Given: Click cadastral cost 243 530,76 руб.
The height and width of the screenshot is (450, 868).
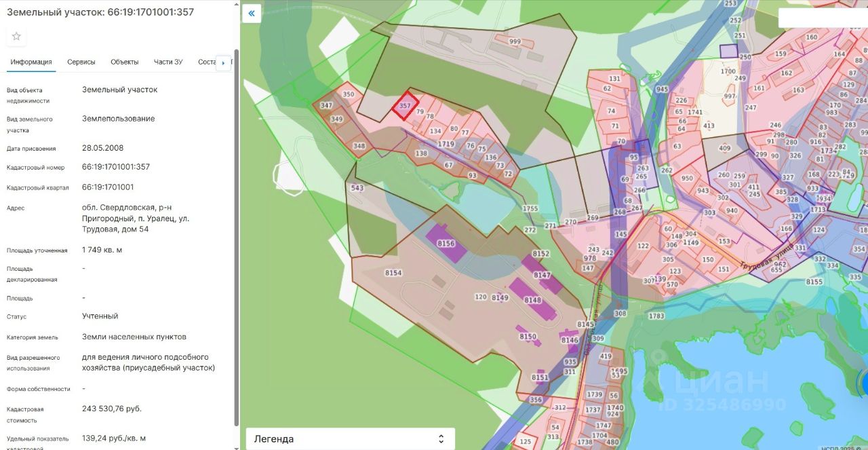Looking at the screenshot, I should (x=112, y=409).
